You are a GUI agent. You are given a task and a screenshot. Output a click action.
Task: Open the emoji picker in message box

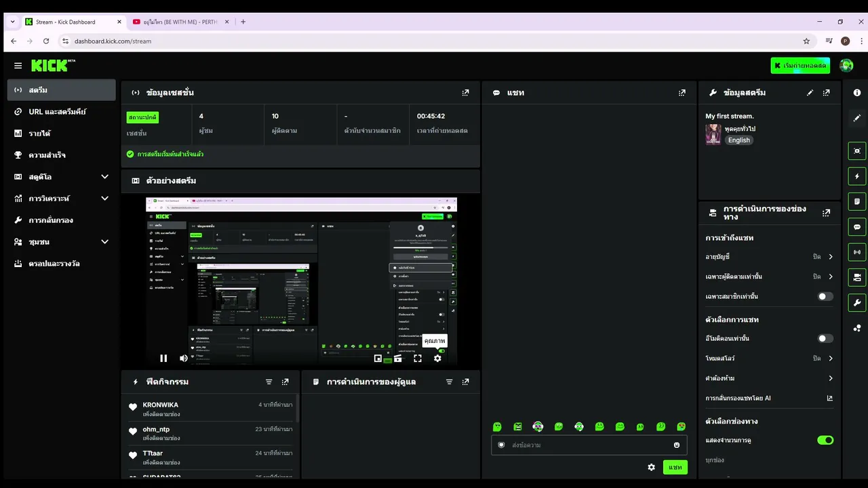676,445
